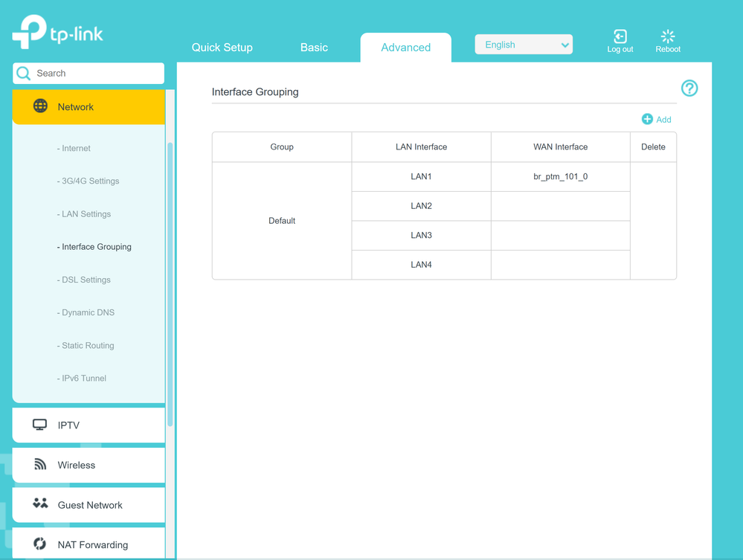Click the Network globe icon
Screen dimensions: 743x560
[40, 106]
